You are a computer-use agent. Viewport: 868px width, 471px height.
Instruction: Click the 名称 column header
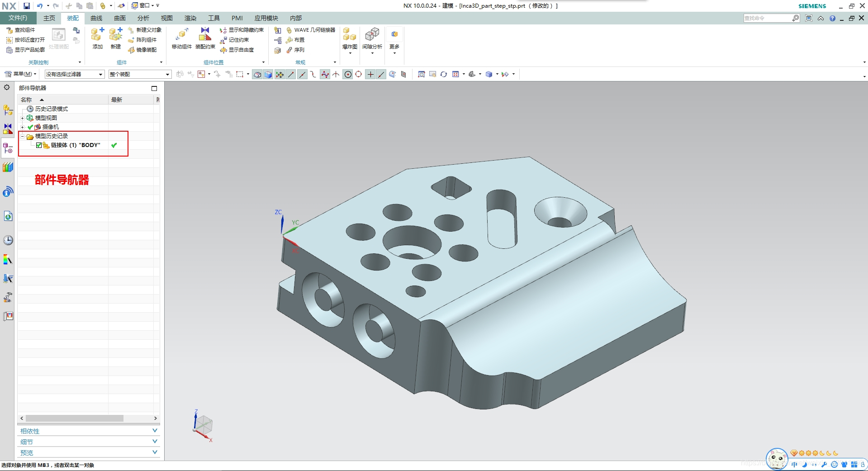tap(63, 100)
